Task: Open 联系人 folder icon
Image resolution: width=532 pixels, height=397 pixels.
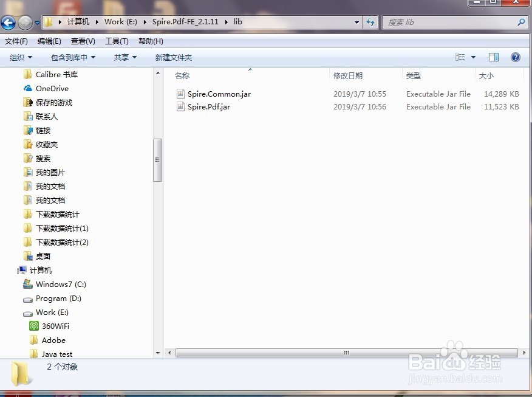Action: pos(28,117)
